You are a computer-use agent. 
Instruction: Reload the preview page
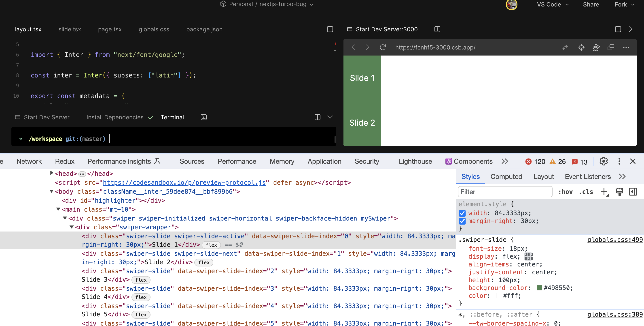(x=383, y=47)
